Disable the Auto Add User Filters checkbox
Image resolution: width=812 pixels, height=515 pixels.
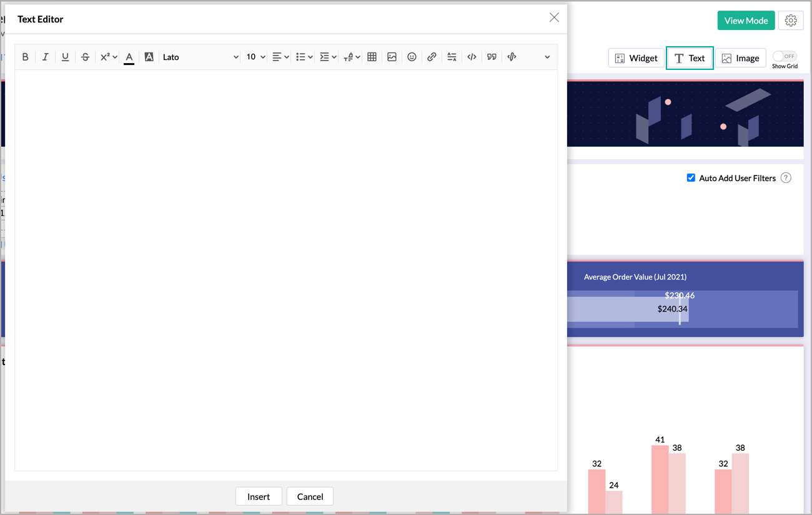691,177
